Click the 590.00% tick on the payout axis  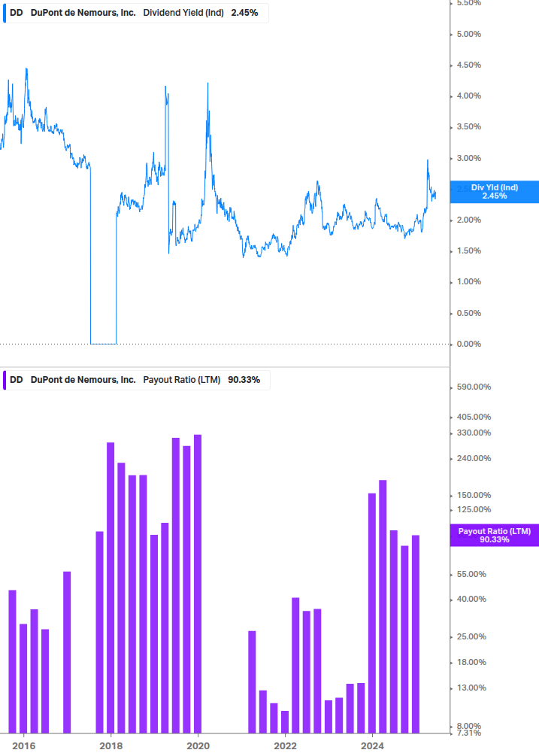(474, 387)
